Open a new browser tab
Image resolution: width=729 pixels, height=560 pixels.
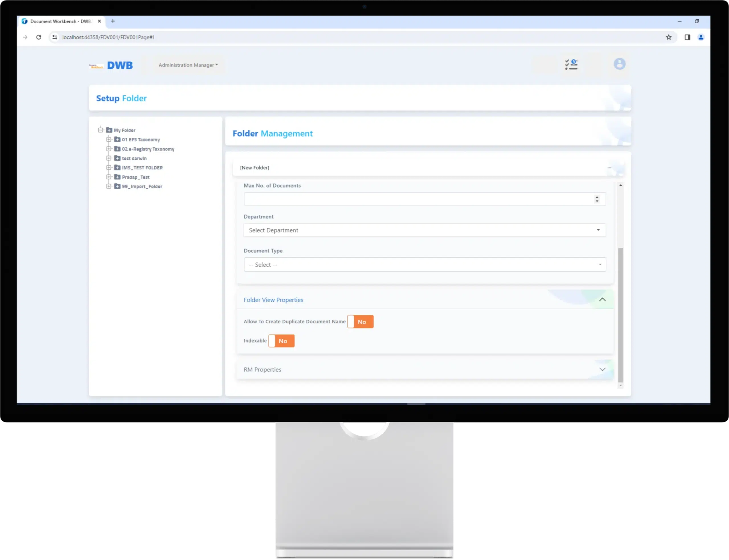tap(113, 21)
